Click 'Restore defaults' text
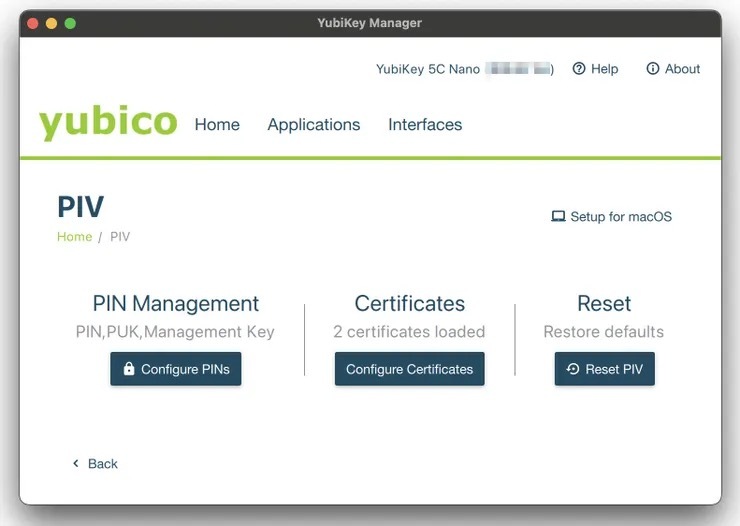 click(604, 332)
